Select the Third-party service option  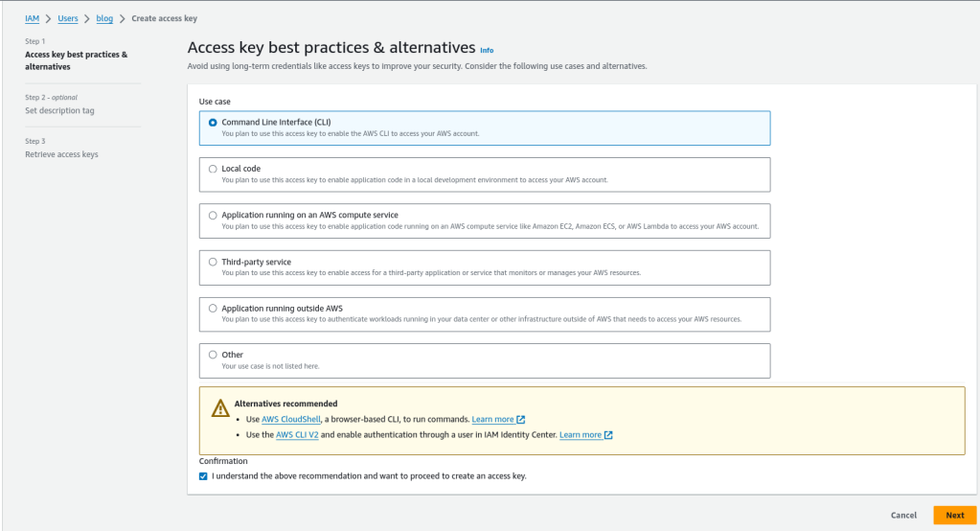213,262
